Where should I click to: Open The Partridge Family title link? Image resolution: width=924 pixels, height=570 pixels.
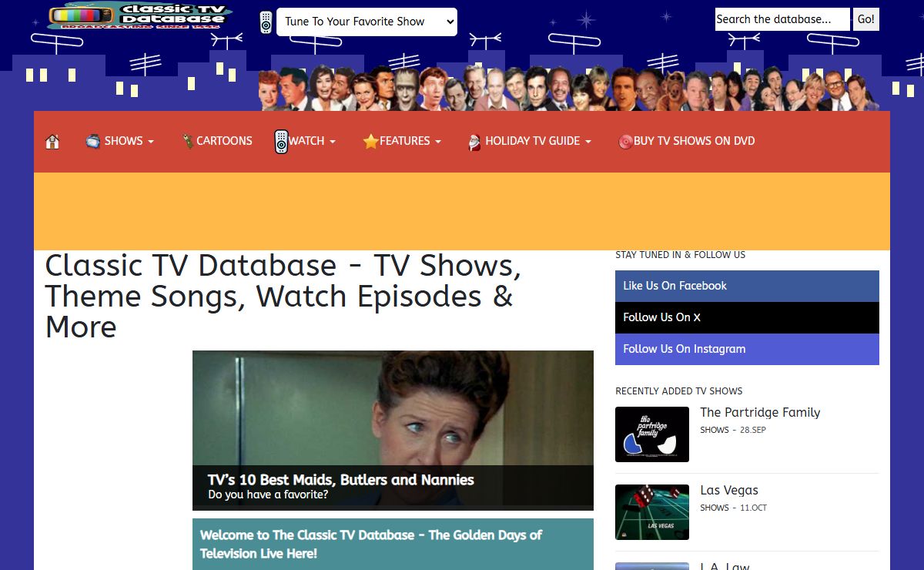point(760,413)
